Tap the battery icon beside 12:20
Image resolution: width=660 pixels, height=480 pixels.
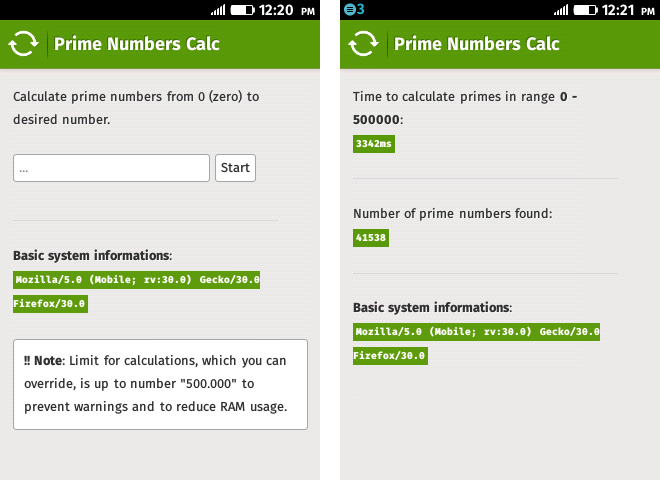coord(242,10)
